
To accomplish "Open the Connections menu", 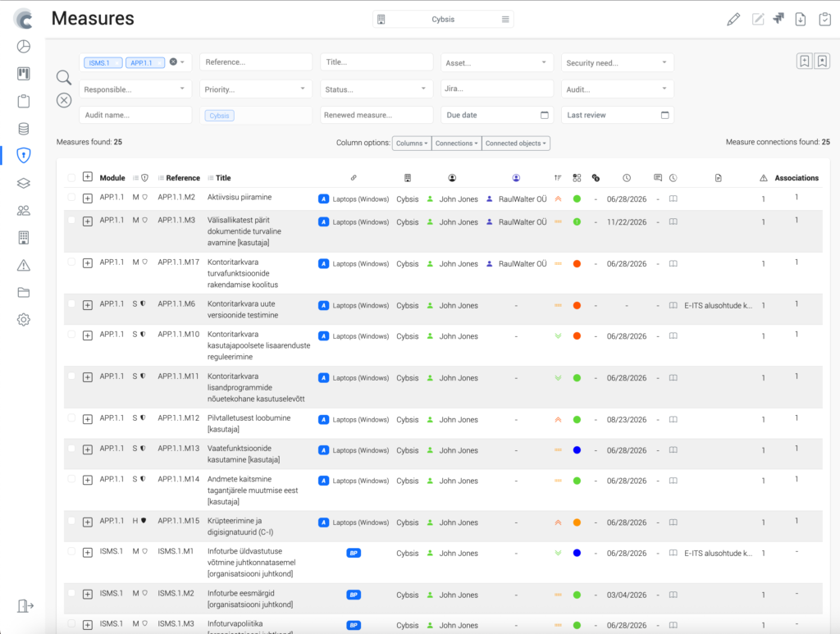I will tap(456, 144).
